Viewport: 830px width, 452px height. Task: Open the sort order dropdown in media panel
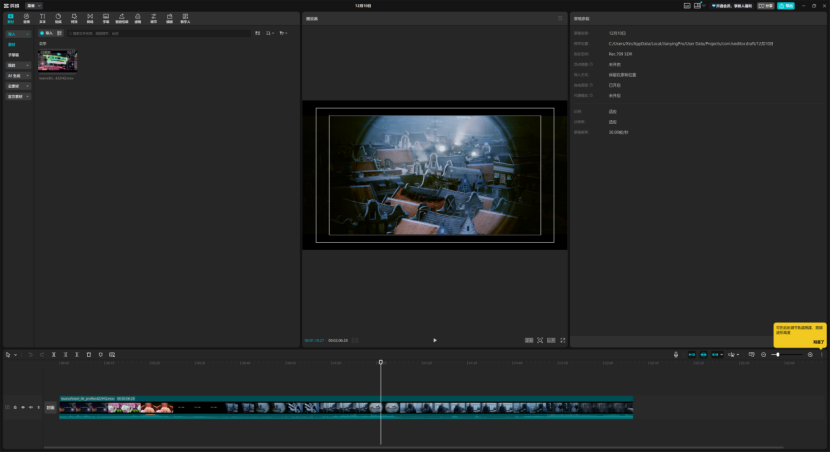[x=270, y=33]
